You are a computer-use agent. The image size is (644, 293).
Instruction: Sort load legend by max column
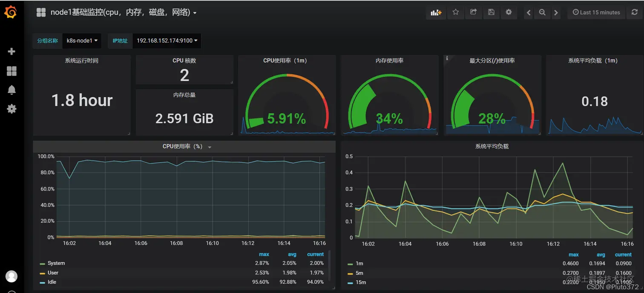(x=574, y=255)
